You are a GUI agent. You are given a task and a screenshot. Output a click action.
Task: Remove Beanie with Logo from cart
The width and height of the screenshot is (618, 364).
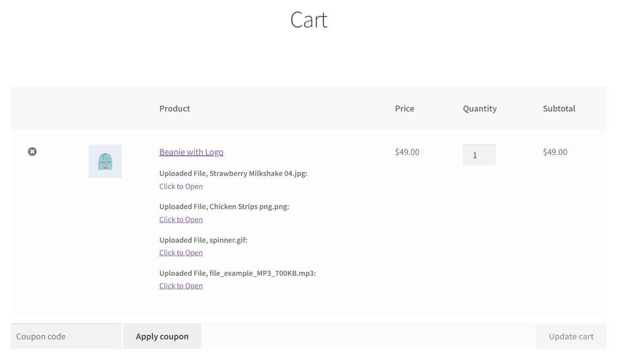[x=32, y=151]
